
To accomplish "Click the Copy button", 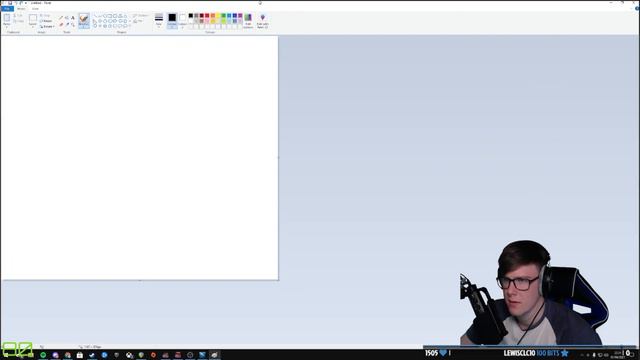I will click(19, 21).
